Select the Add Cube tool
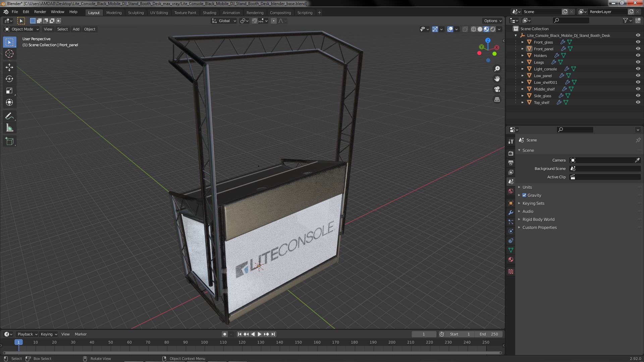 (9, 141)
